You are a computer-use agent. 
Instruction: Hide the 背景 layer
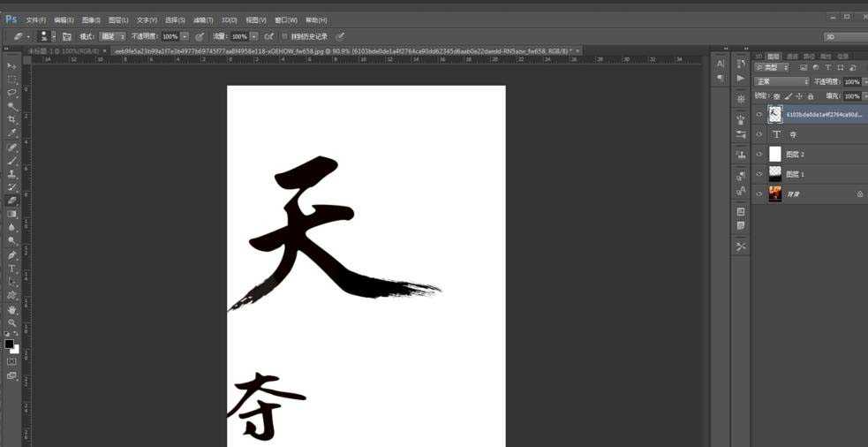point(759,193)
